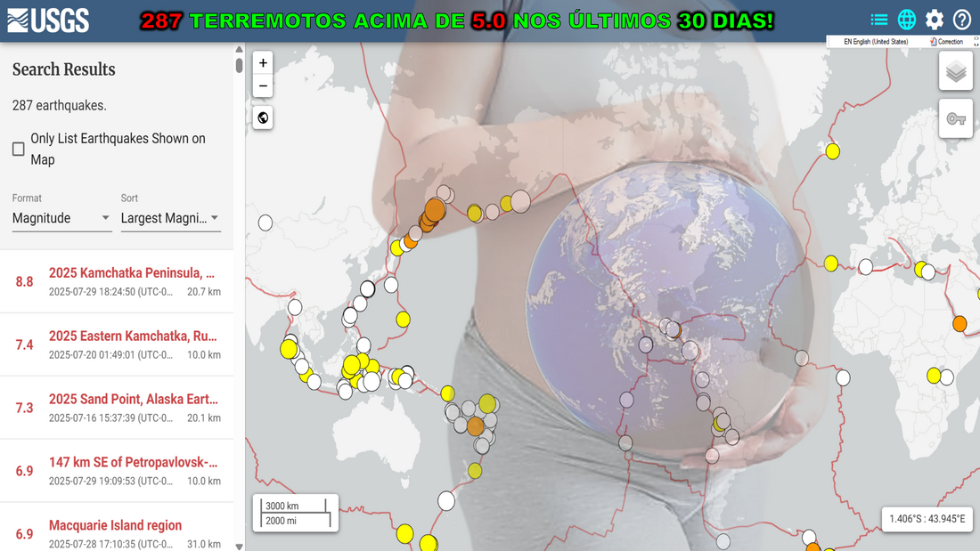The height and width of the screenshot is (551, 980).
Task: Zoom out on the map
Action: (x=263, y=86)
